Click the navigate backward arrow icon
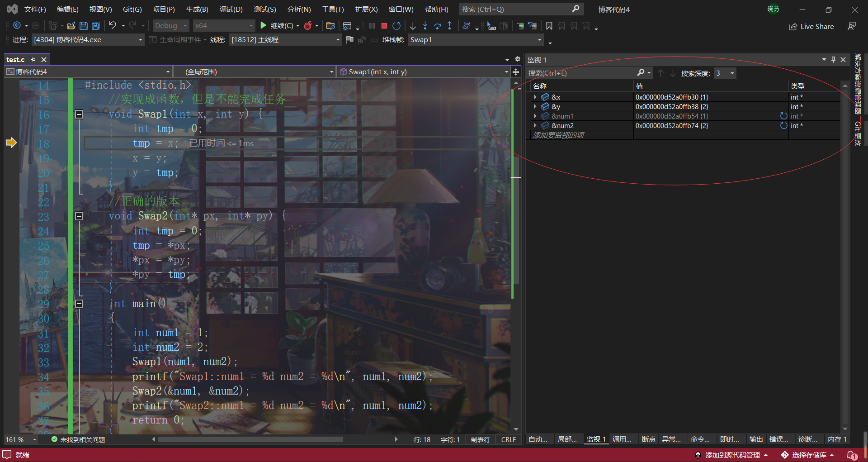This screenshot has width=868, height=462. pyautogui.click(x=17, y=26)
